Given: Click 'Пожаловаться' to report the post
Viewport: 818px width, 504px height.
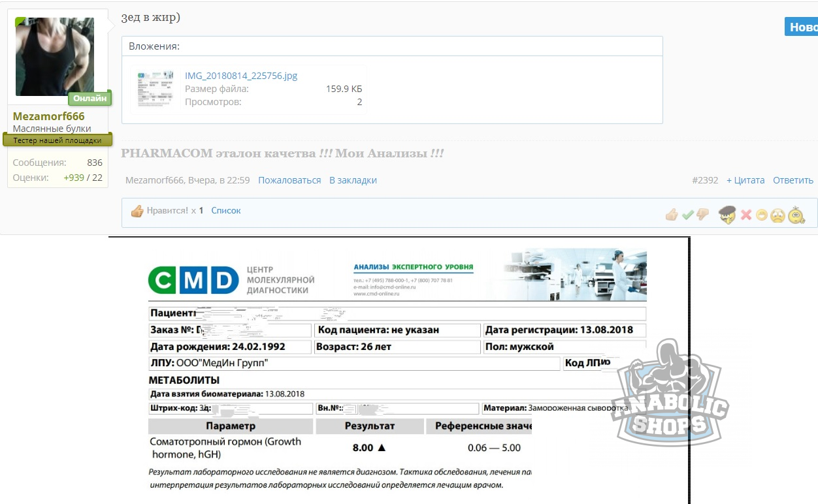Looking at the screenshot, I should click(x=289, y=180).
